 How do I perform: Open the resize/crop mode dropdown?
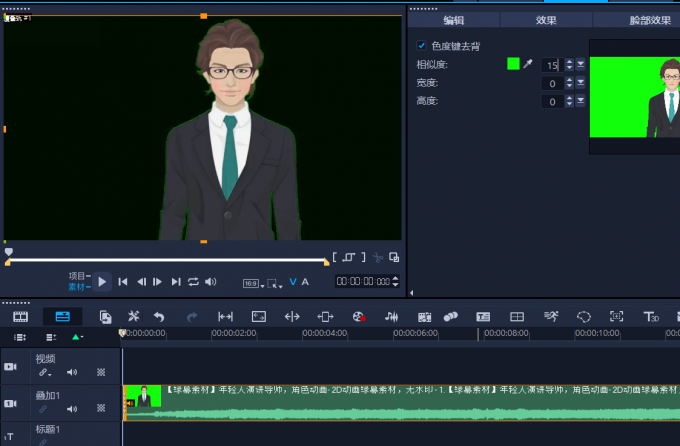[275, 283]
